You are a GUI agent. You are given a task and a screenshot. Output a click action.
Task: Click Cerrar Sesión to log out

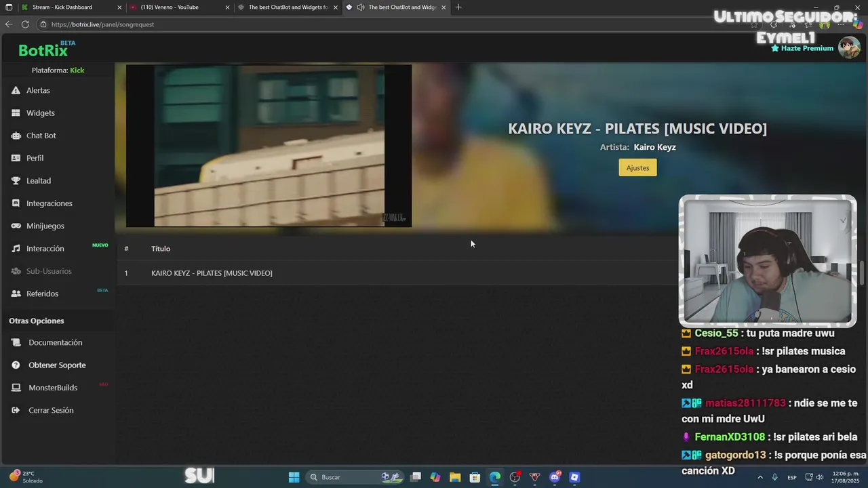51,410
